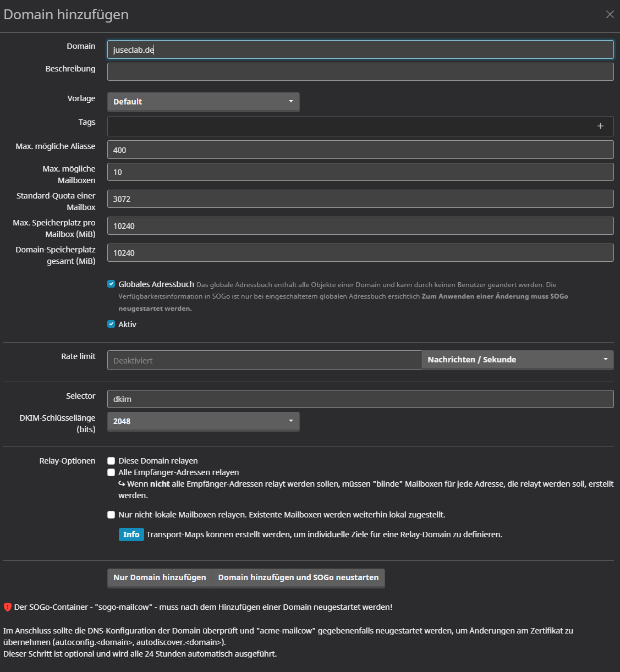620x672 pixels.
Task: Click the plus icon in Tags field
Action: [600, 126]
